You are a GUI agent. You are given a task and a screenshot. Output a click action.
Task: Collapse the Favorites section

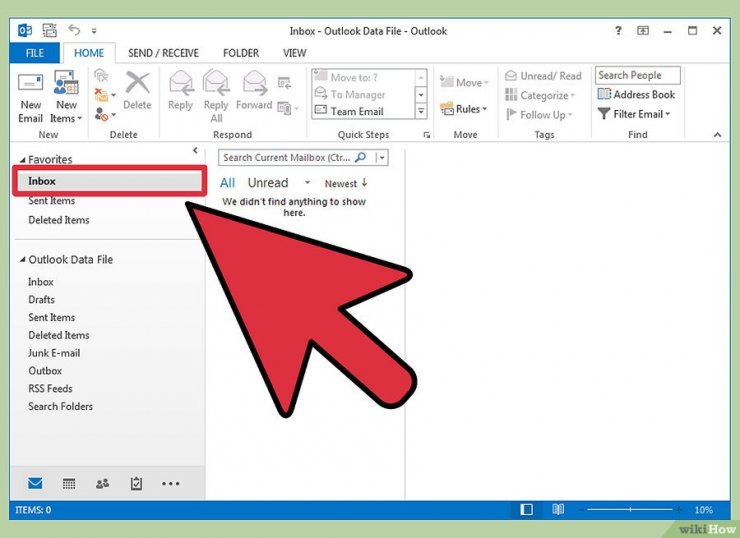[22, 160]
